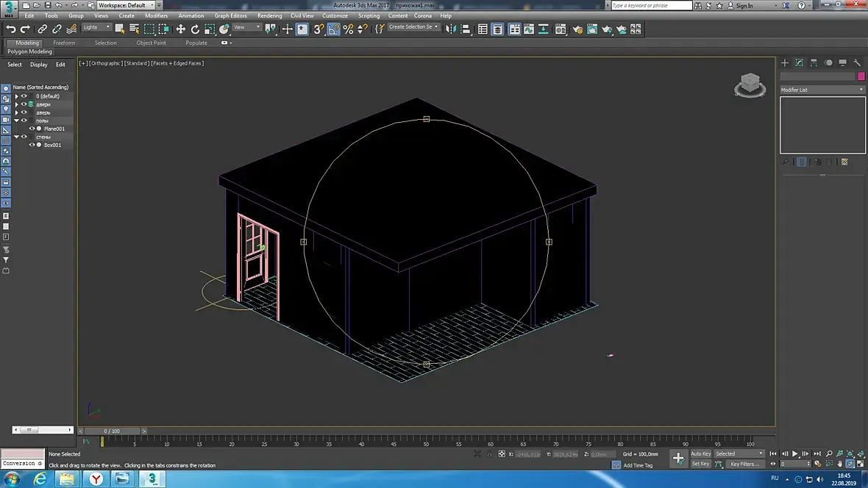Open the Render Setup teapot icon
This screenshot has height=488, width=868.
coord(577,29)
